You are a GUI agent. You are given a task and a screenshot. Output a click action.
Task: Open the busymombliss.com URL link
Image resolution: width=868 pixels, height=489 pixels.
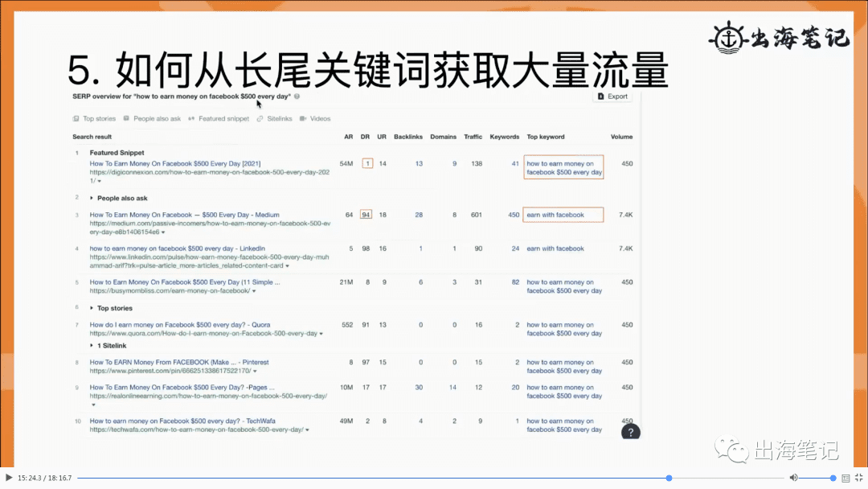coord(170,290)
